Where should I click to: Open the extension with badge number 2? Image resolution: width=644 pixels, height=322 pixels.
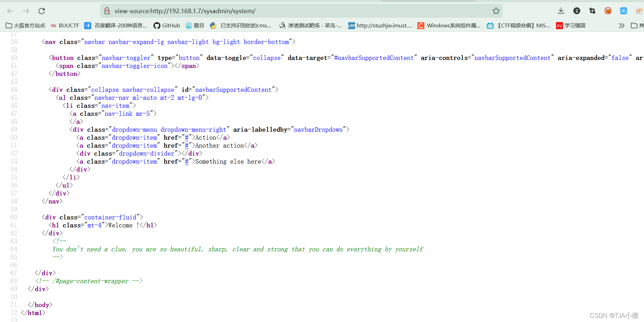(x=577, y=11)
